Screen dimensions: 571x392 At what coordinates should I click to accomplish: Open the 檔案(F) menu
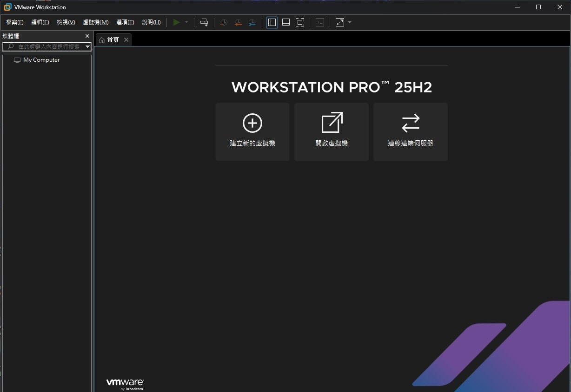pyautogui.click(x=15, y=22)
